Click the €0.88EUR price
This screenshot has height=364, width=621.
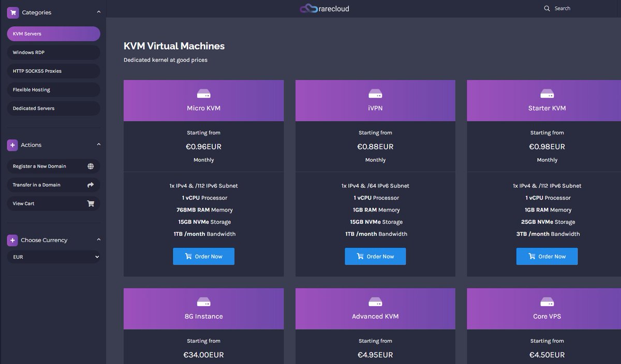[x=375, y=147]
